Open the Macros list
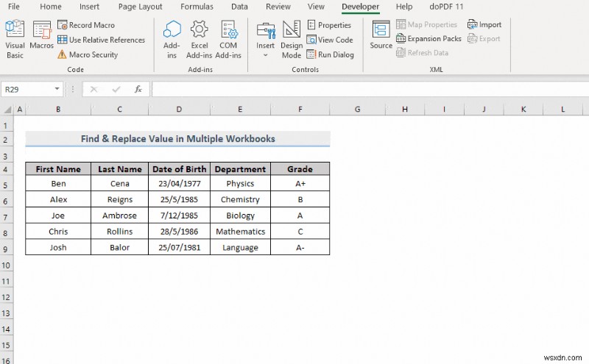589x364 pixels. click(41, 35)
